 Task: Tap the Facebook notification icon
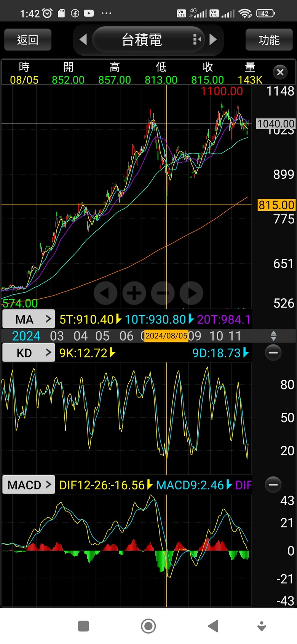pyautogui.click(x=75, y=13)
